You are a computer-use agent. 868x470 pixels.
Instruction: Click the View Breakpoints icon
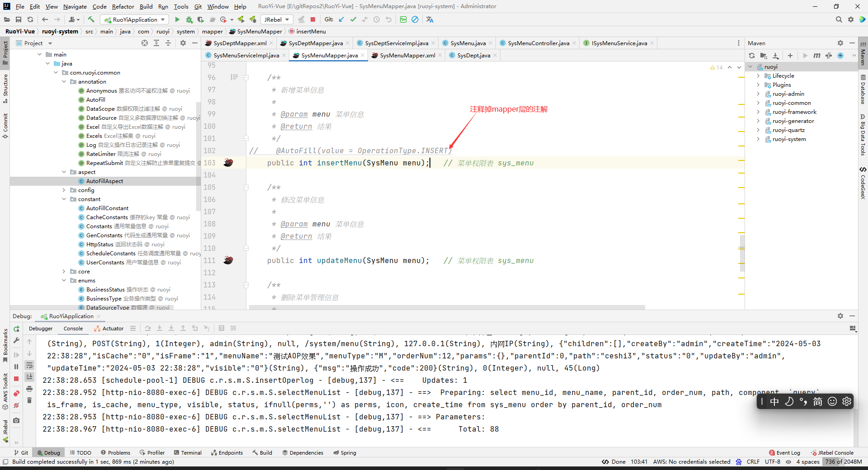tap(16, 393)
